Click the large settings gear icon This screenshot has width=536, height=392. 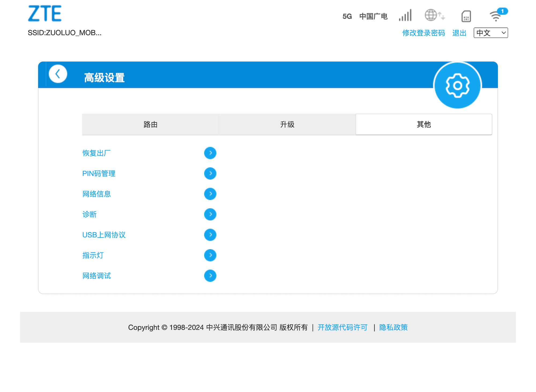(457, 86)
